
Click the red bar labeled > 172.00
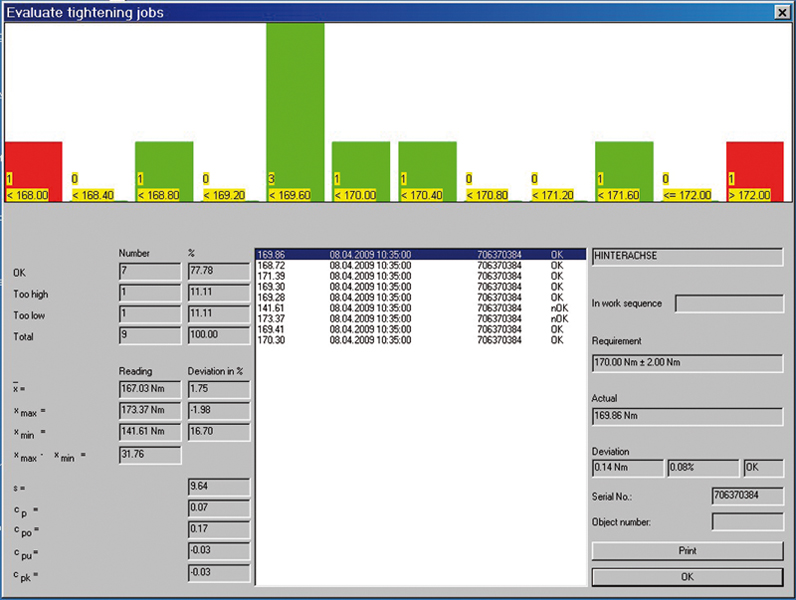(x=755, y=160)
